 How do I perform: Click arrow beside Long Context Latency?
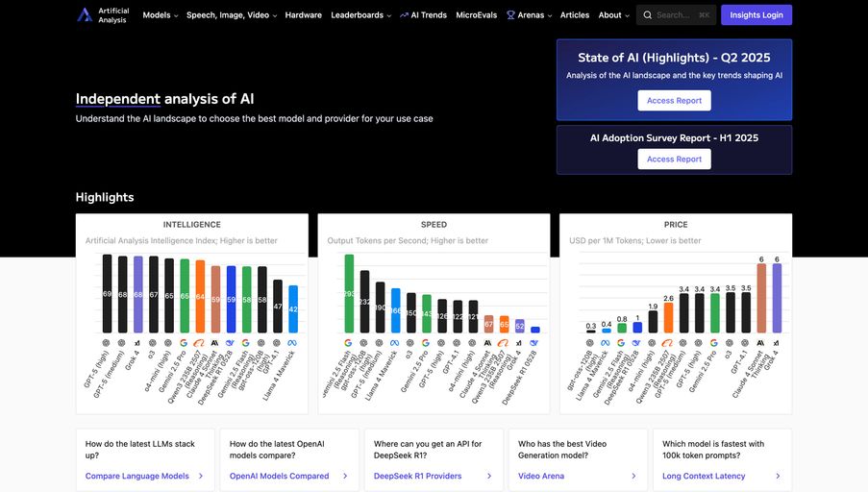(x=780, y=476)
